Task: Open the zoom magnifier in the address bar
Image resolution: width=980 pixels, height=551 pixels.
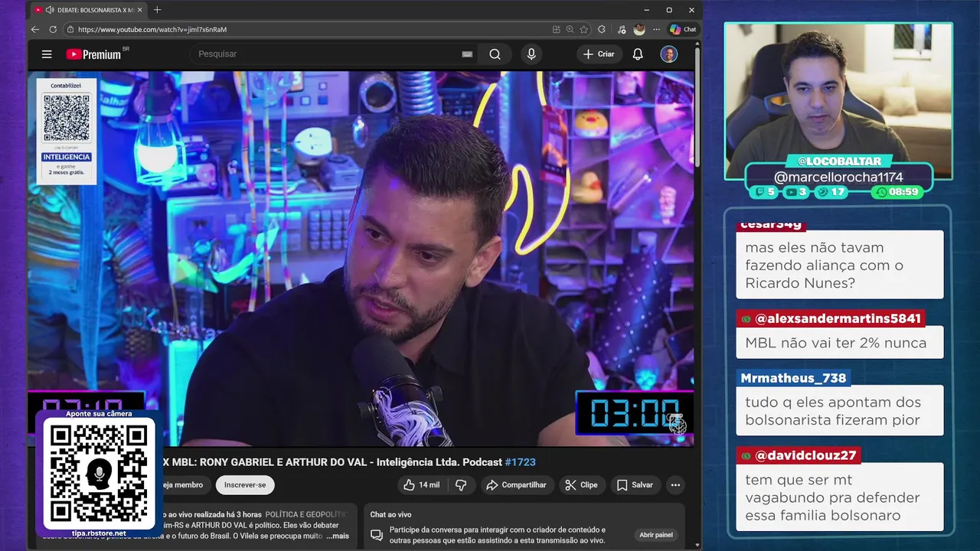Action: click(x=570, y=29)
